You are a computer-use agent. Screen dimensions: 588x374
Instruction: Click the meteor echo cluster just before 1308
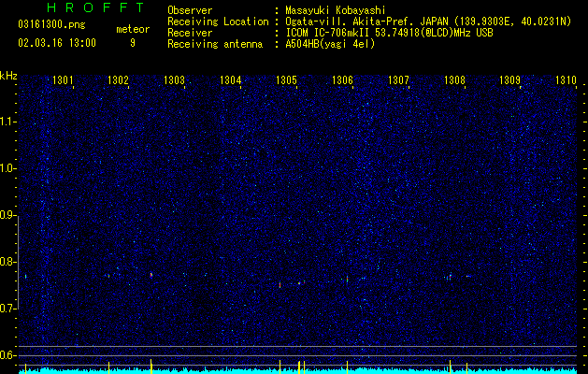coord(449,277)
